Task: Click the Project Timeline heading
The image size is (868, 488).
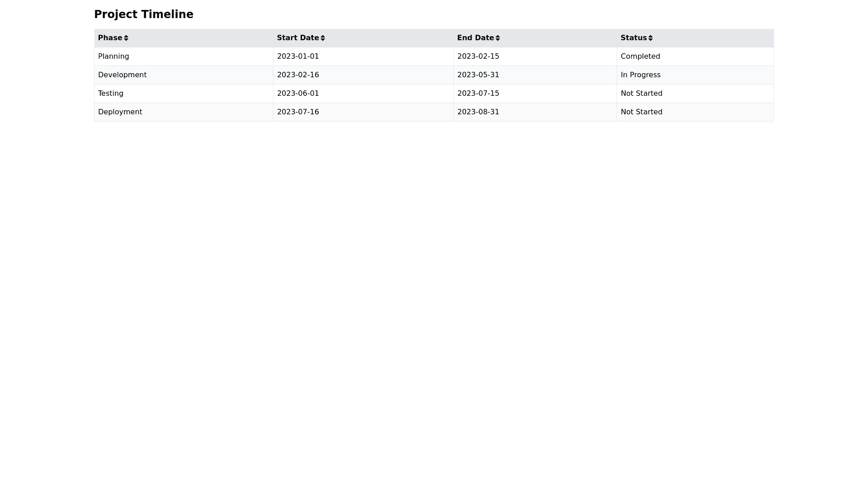Action: (x=143, y=14)
